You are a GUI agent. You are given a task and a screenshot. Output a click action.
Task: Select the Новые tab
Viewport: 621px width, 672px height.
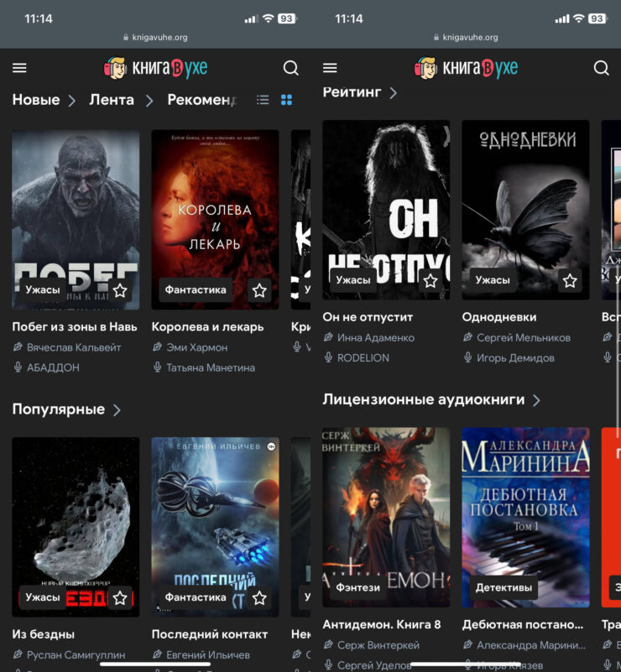tap(36, 100)
